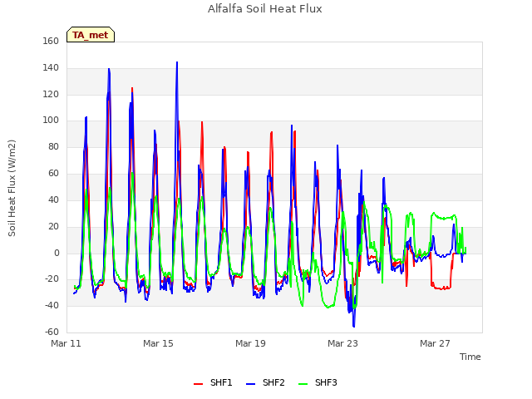Click the 60 y-axis tick label

tap(53, 174)
